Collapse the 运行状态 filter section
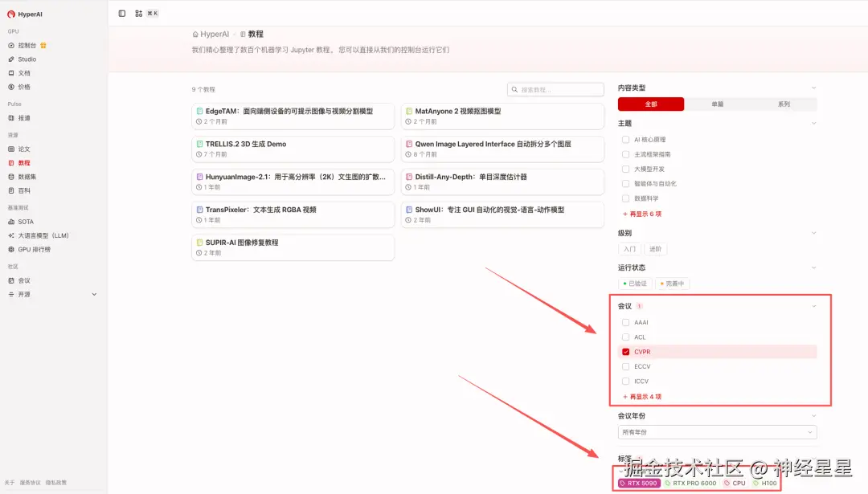 pyautogui.click(x=813, y=267)
